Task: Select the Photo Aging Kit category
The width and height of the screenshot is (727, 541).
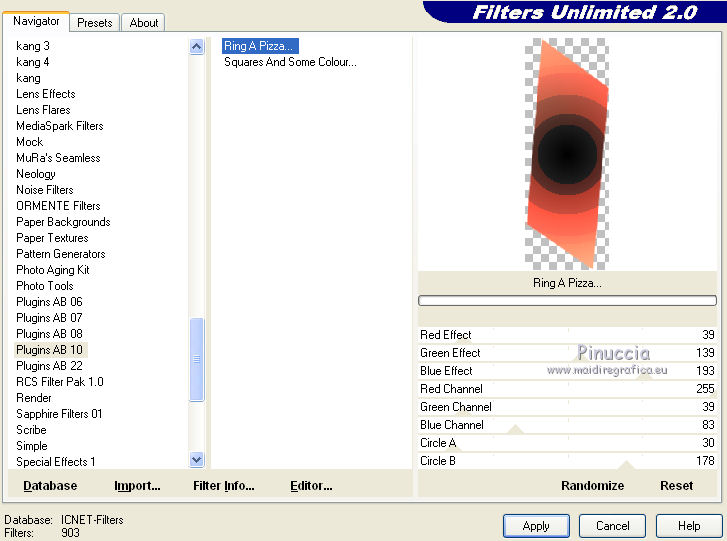Action: [x=52, y=270]
